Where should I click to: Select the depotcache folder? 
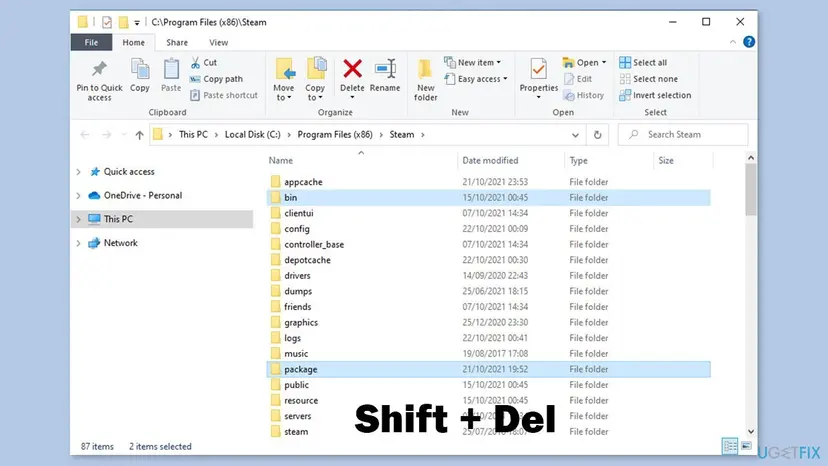(488, 260)
